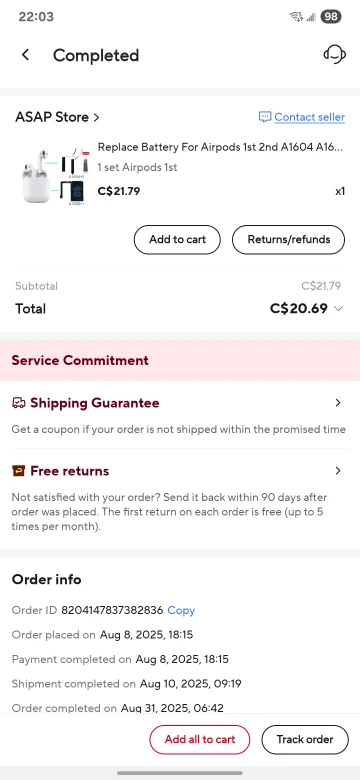Tap the battery level indicator
360x780 pixels.
(x=331, y=16)
